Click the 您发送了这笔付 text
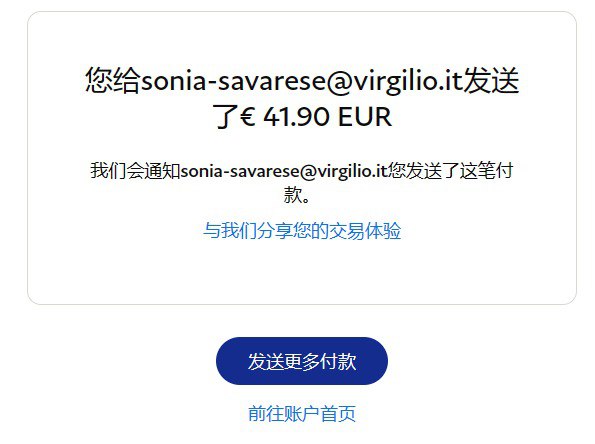Image resolution: width=595 pixels, height=444 pixels. pos(450,170)
